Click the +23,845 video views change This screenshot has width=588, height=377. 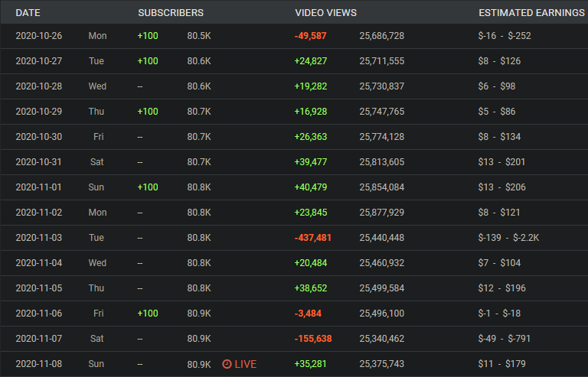click(311, 213)
